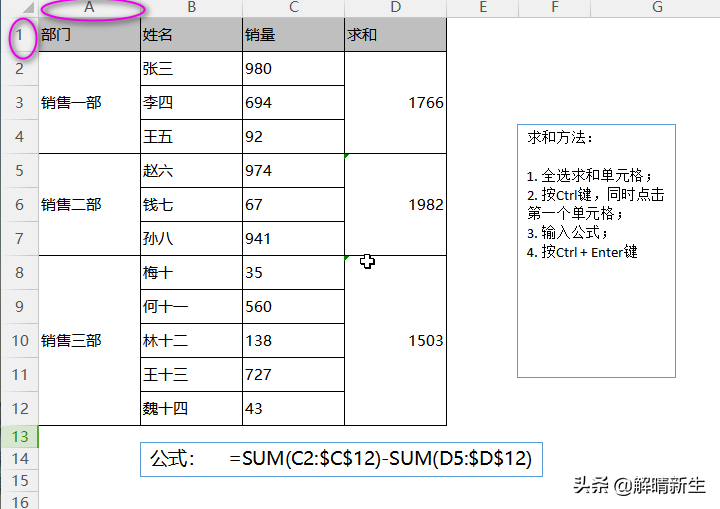This screenshot has height=509, width=720.
Task: Select row 8 header
Action: click(20, 272)
